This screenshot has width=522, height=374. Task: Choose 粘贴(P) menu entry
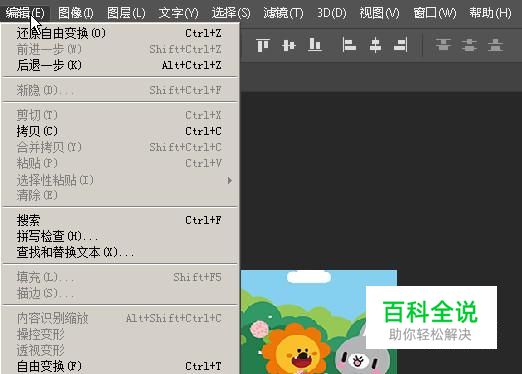pos(120,163)
